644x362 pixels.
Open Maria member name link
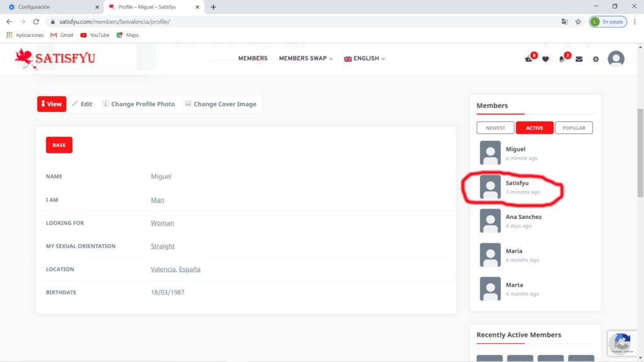coord(514,251)
